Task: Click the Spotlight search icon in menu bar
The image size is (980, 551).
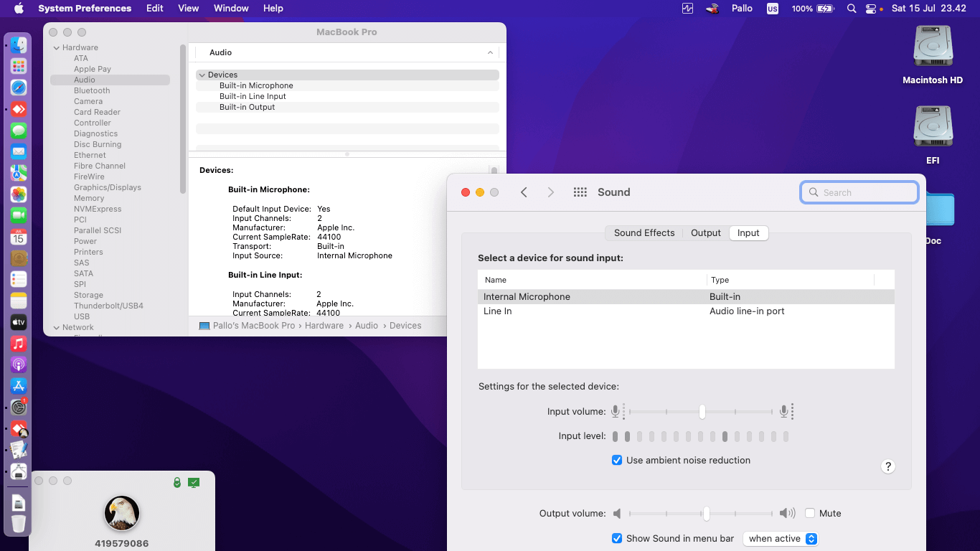Action: [852, 9]
